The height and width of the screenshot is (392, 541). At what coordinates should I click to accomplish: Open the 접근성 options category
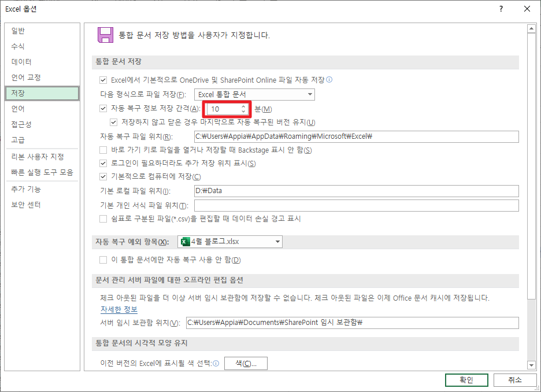coord(42,124)
